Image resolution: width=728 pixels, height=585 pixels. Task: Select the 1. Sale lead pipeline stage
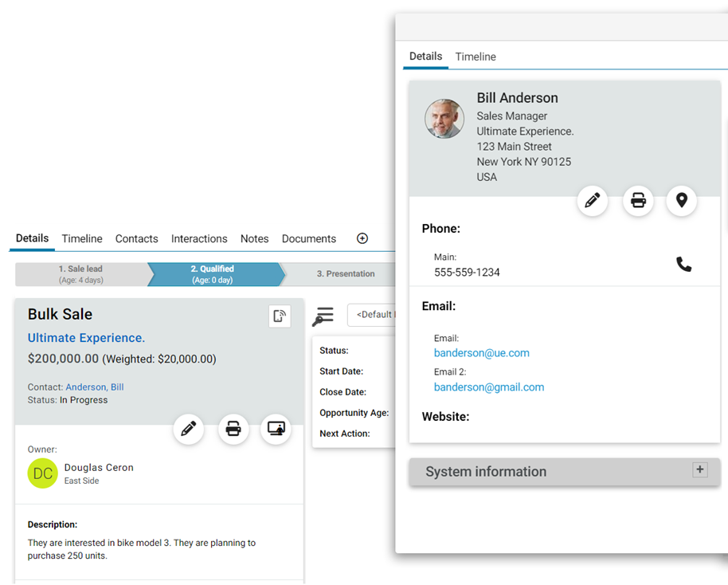tap(80, 274)
